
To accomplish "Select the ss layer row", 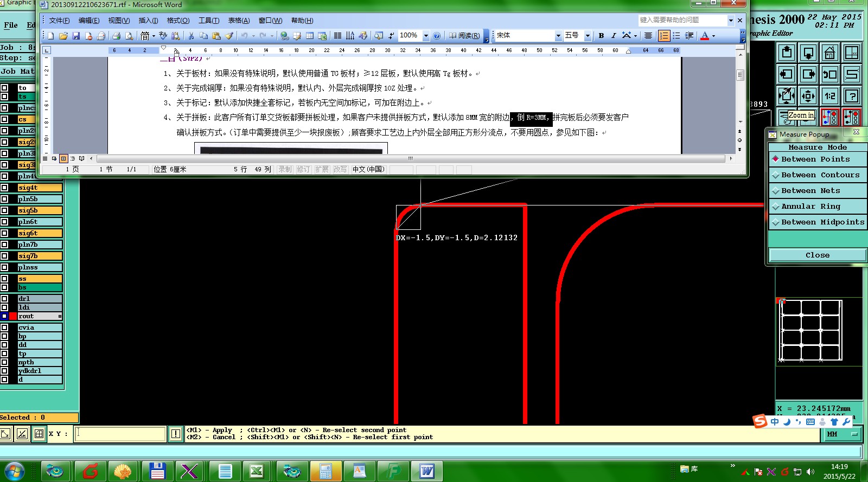I will pos(40,279).
